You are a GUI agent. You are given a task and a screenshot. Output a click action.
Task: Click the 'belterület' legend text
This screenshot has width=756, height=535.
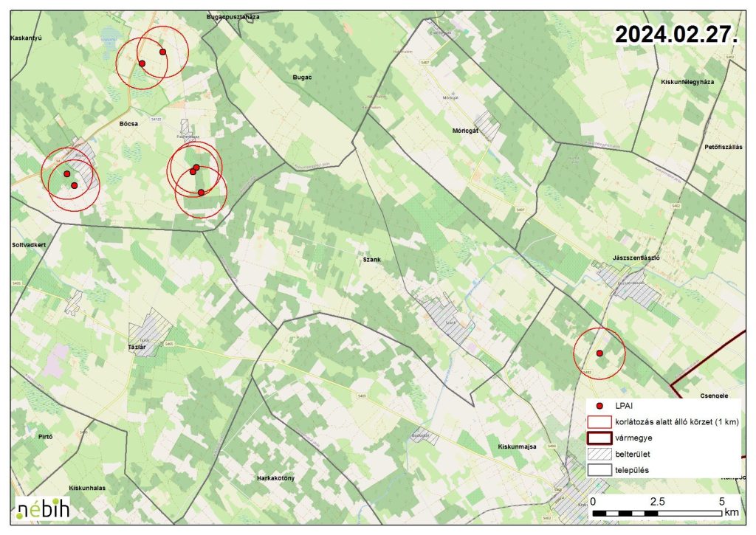(x=633, y=454)
